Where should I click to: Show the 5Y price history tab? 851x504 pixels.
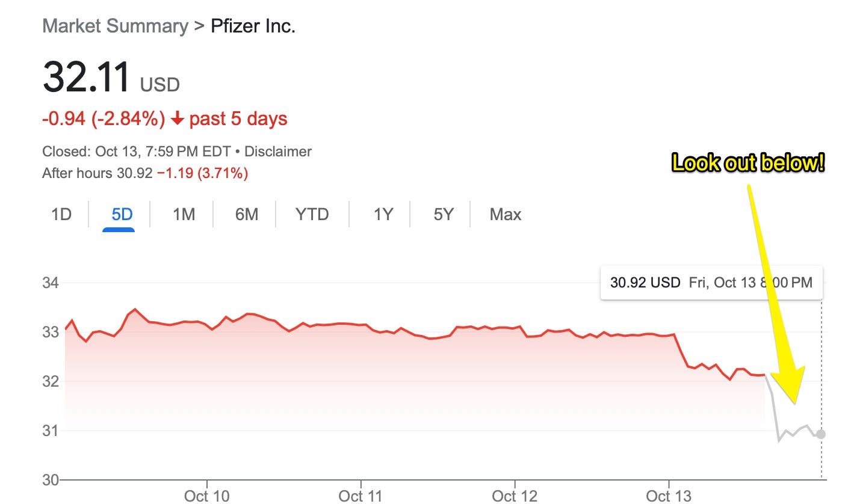coord(443,214)
